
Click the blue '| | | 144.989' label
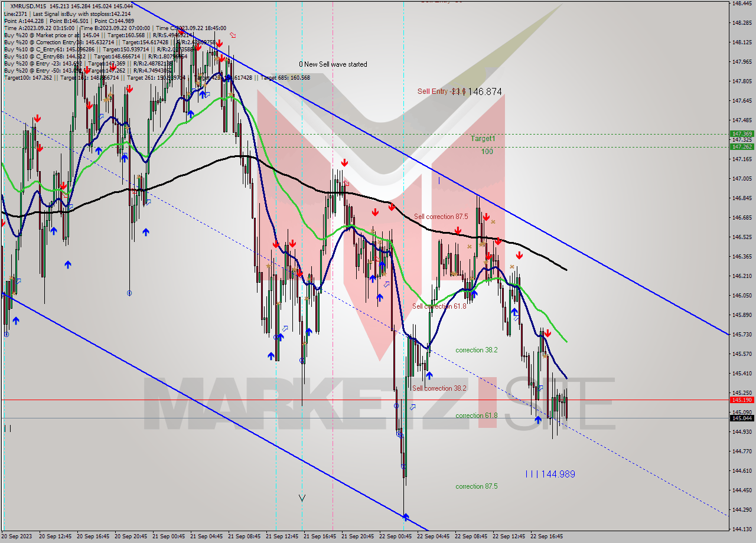(550, 474)
